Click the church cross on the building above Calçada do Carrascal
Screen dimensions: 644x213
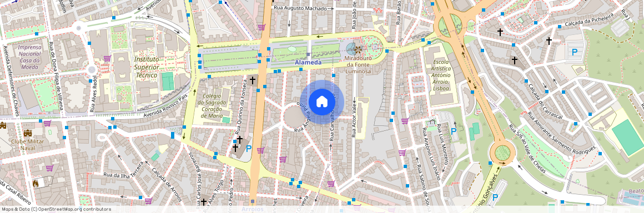tap(514, 60)
